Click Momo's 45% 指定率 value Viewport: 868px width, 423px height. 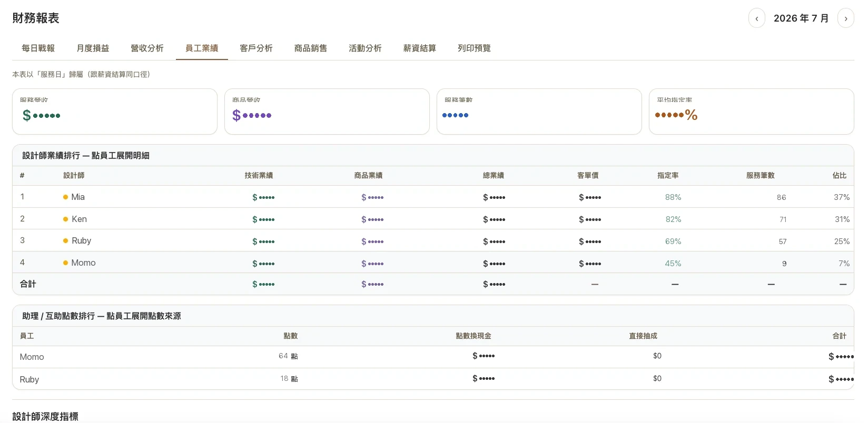[x=673, y=264]
